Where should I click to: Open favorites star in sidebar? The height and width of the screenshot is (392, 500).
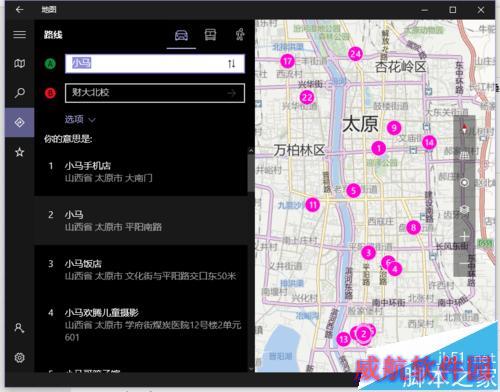point(19,152)
